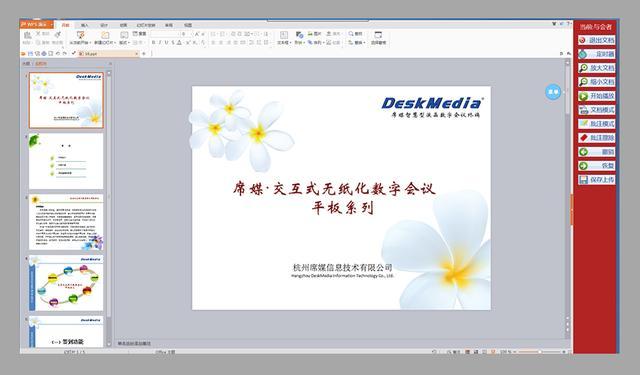Image resolution: width=640 pixels, height=375 pixels.
Task: Select slide 1 thumbnail with DeskMedia title
Action: (x=66, y=100)
